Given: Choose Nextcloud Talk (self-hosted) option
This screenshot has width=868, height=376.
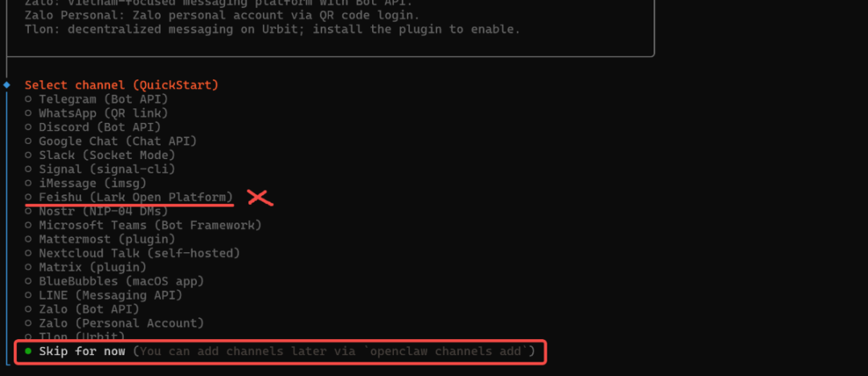Looking at the screenshot, I should point(133,253).
